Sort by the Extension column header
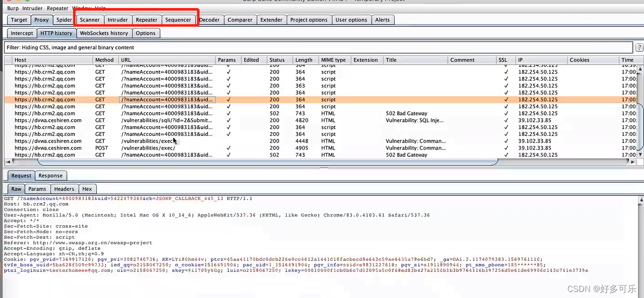Image resolution: width=644 pixels, height=298 pixels. pyautogui.click(x=367, y=60)
